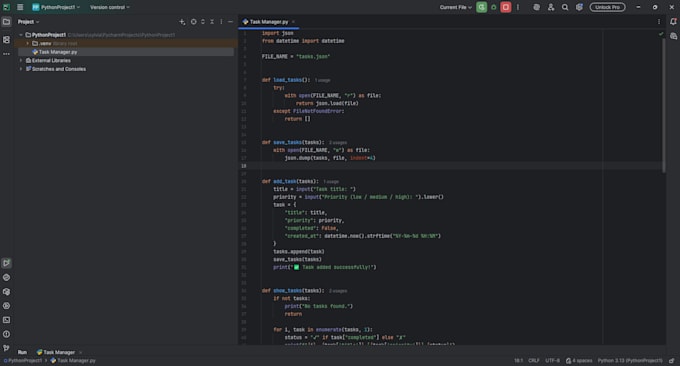The height and width of the screenshot is (366, 680).
Task: Open More Actions dots beside Stop button
Action: pyautogui.click(x=518, y=7)
